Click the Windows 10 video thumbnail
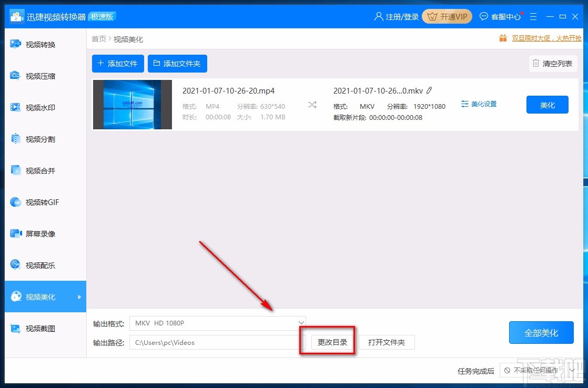The height and width of the screenshot is (388, 588). [132, 104]
